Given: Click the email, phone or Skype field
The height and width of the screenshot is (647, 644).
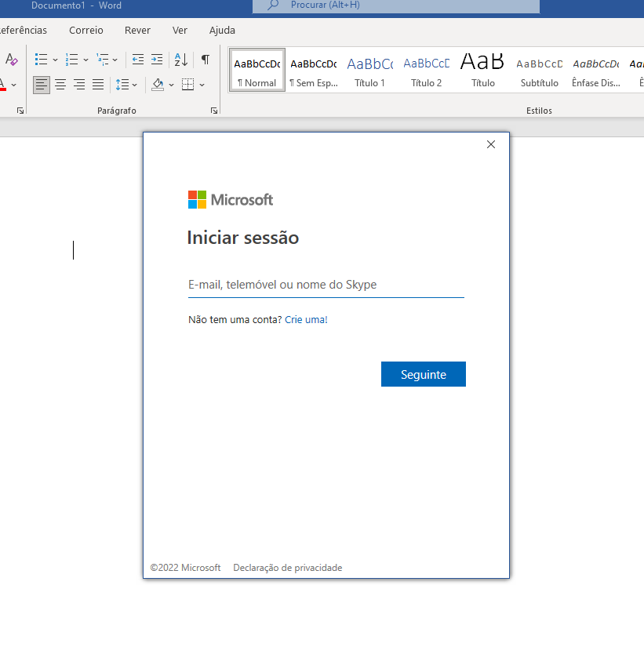Looking at the screenshot, I should pos(326,285).
